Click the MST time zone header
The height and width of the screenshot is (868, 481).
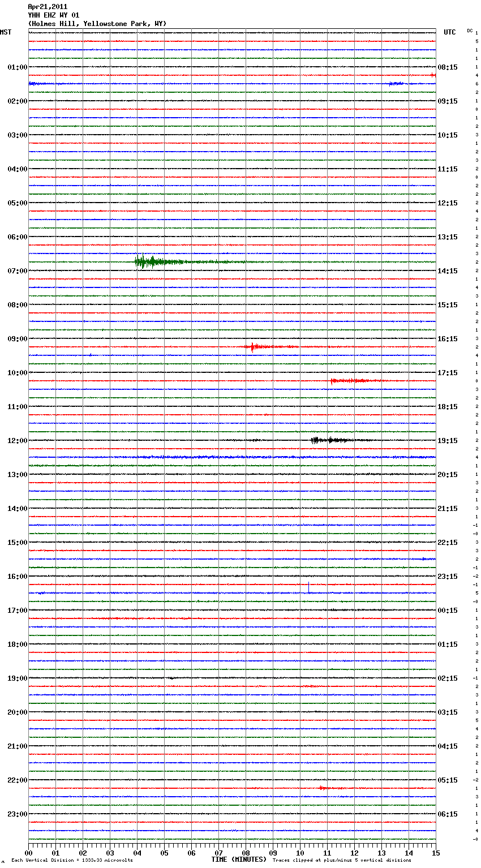click(x=6, y=32)
